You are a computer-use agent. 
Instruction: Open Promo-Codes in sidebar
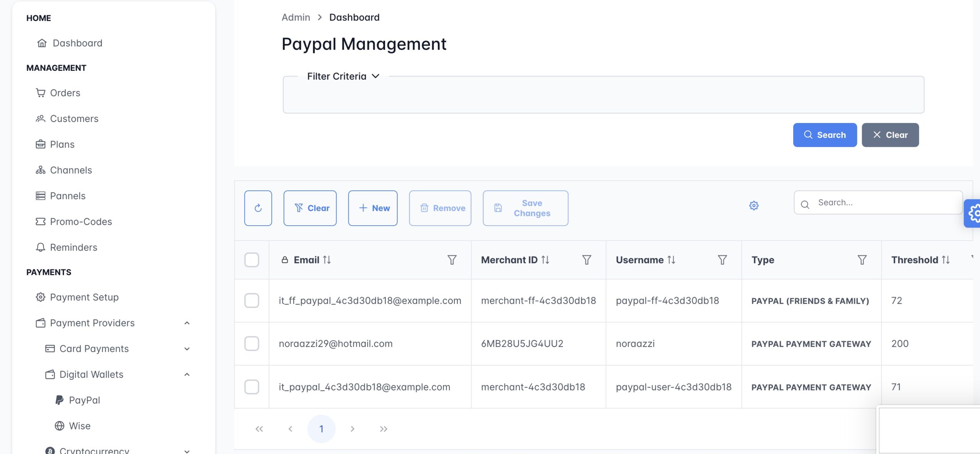pos(74,221)
